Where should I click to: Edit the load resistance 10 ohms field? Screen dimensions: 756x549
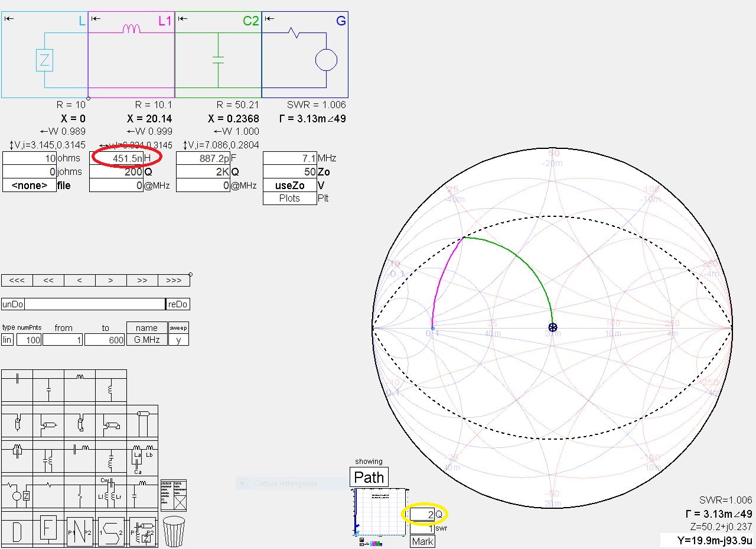[x=30, y=158]
